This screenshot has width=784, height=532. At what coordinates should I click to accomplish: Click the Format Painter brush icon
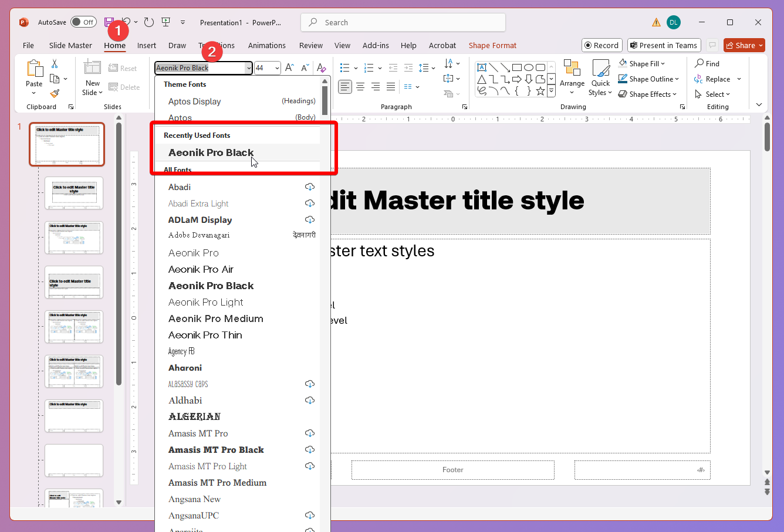click(55, 93)
